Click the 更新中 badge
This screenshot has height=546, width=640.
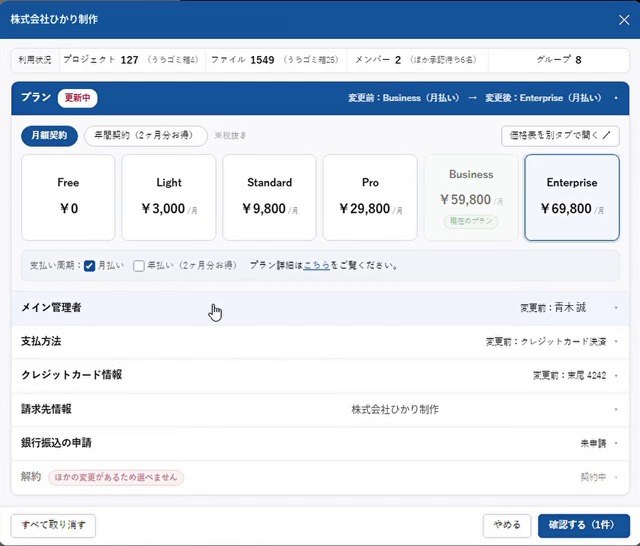(78, 98)
